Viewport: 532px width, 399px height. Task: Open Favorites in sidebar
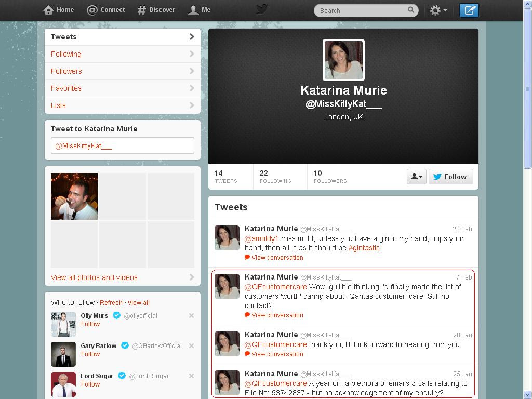(x=123, y=88)
